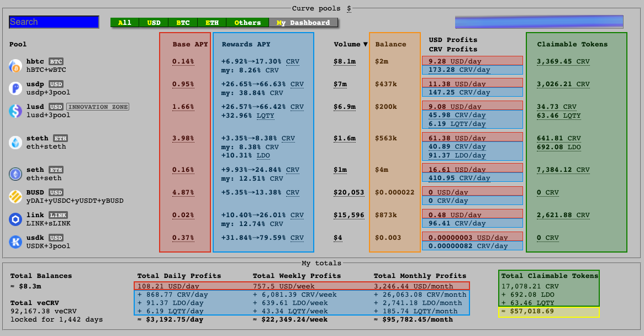Image resolution: width=644 pixels, height=336 pixels.
Task: Click hbtc base APY 0.14%
Action: (183, 61)
